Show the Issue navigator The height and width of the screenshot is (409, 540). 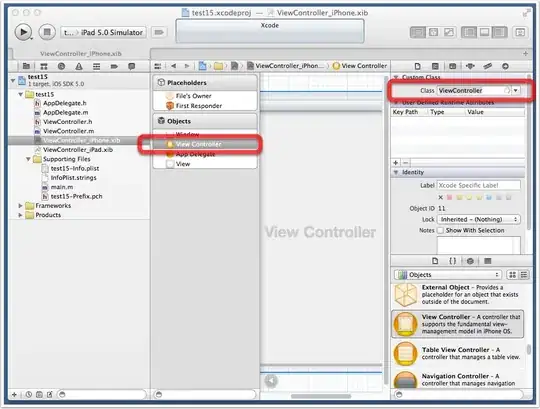[x=79, y=66]
